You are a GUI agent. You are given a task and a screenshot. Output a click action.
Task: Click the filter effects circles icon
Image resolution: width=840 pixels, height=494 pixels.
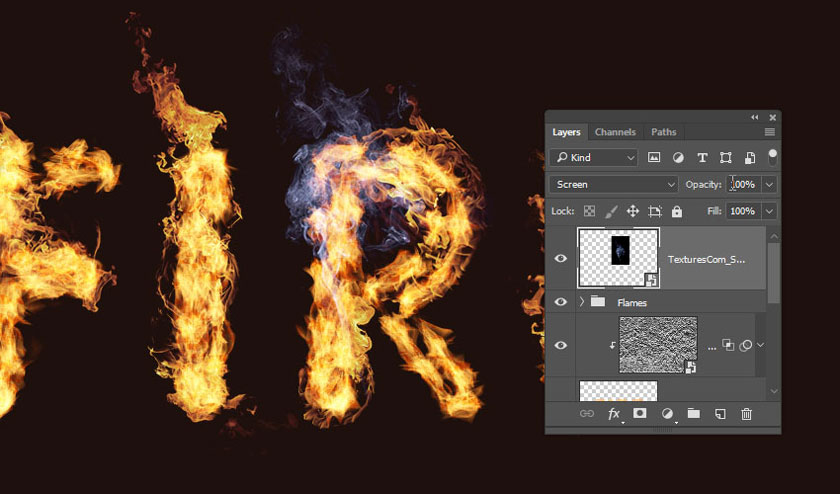pyautogui.click(x=745, y=346)
